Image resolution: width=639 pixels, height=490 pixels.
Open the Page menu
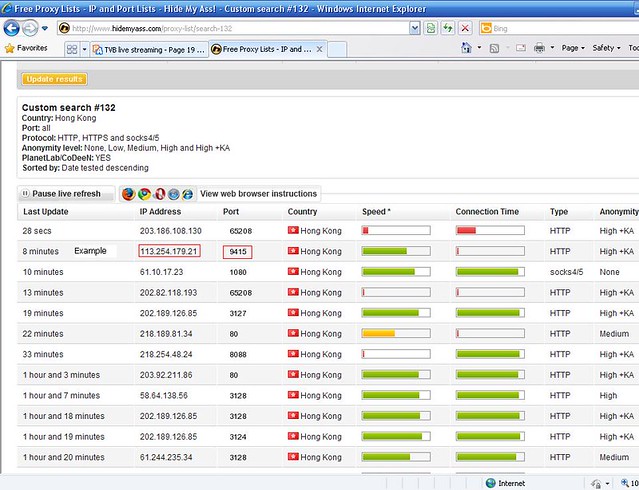tap(573, 48)
